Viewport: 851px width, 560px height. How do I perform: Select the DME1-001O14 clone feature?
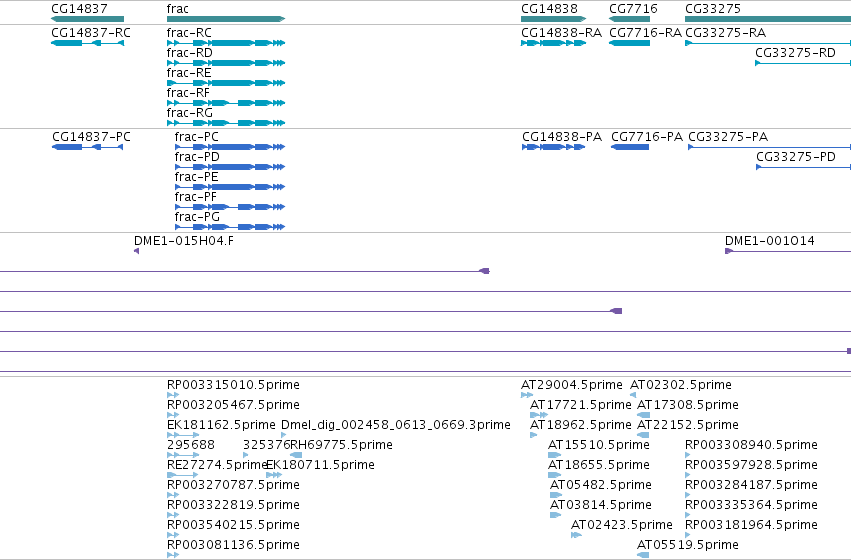[x=788, y=251]
